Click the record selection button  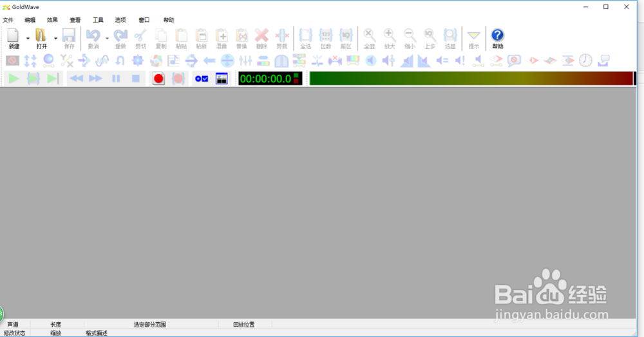tap(178, 79)
